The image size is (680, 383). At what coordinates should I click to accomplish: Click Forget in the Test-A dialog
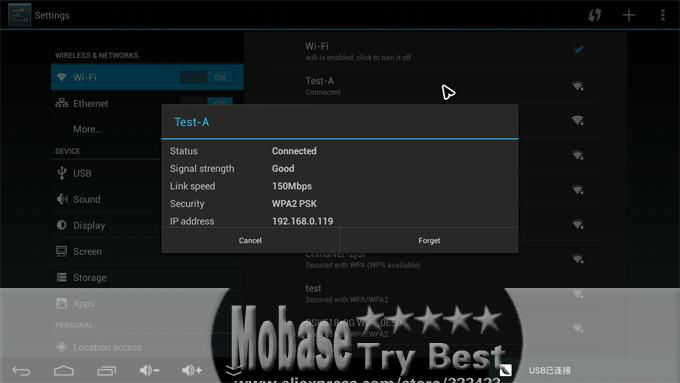click(x=429, y=240)
